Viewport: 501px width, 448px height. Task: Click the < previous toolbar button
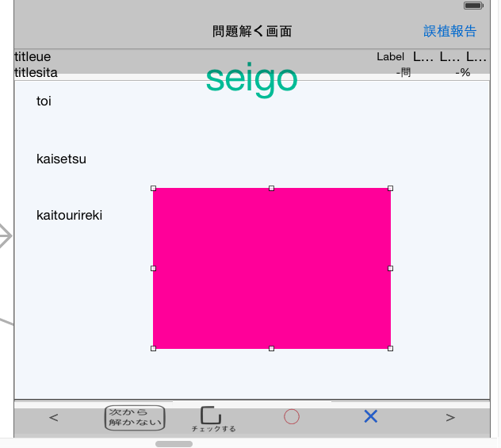coord(54,418)
